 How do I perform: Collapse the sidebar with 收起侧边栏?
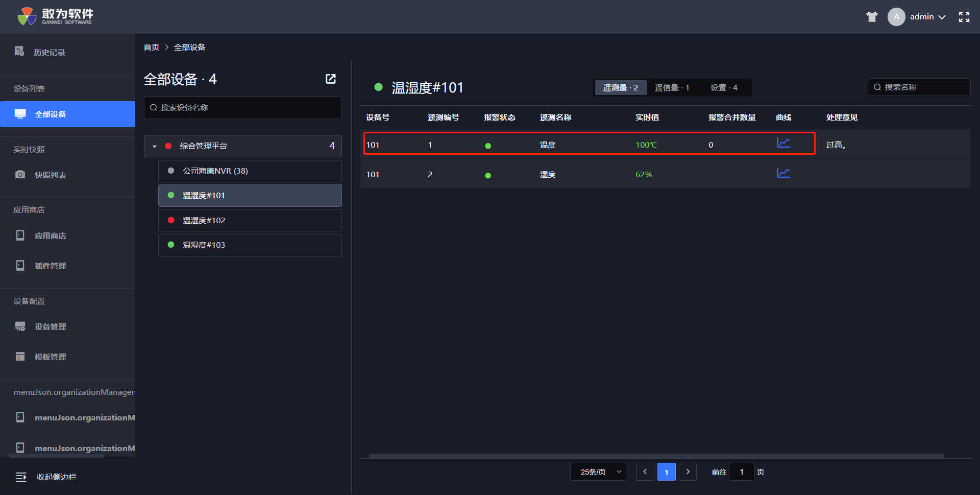(46, 477)
